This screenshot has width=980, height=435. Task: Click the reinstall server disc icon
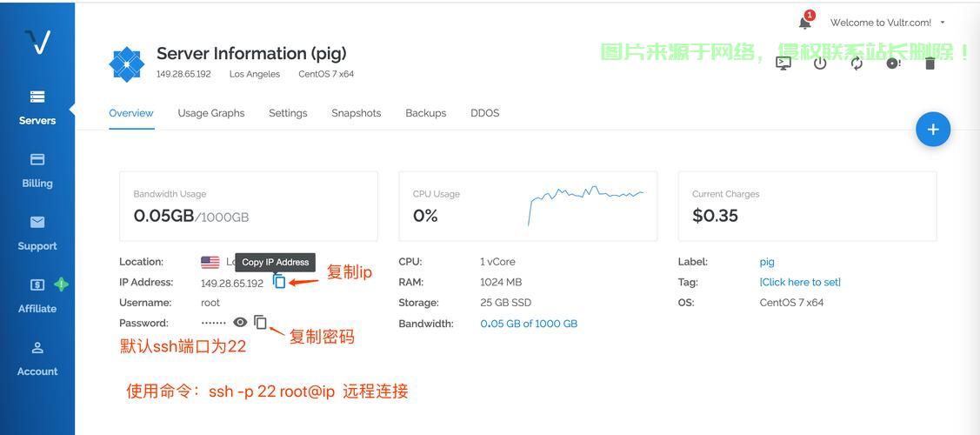(x=893, y=63)
